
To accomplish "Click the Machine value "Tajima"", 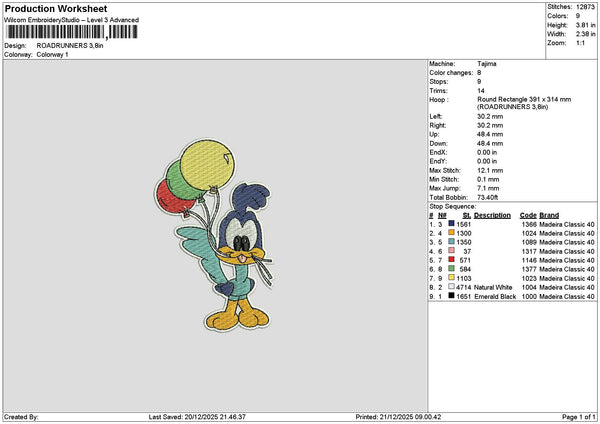I will pyautogui.click(x=487, y=64).
